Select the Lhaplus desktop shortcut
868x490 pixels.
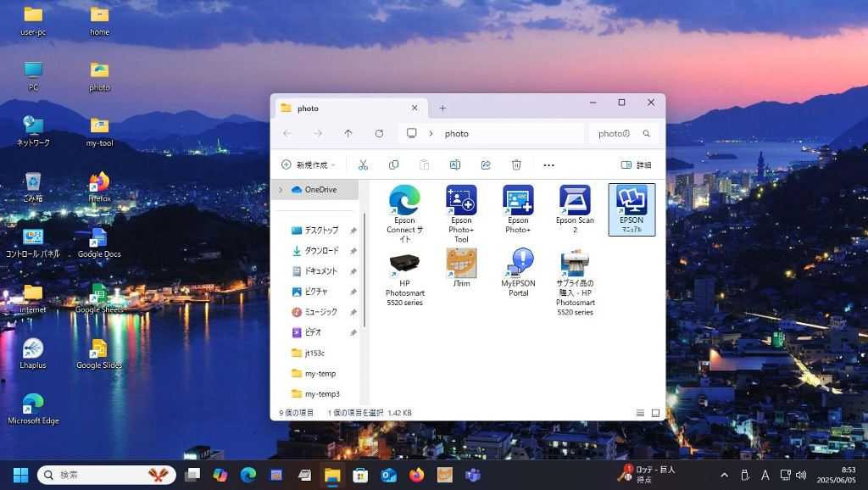33,354
